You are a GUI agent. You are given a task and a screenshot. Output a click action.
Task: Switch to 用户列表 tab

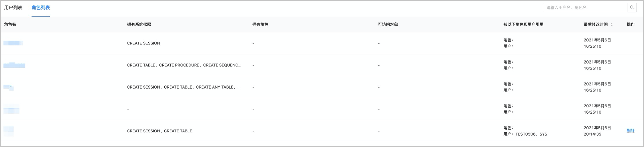13,7
